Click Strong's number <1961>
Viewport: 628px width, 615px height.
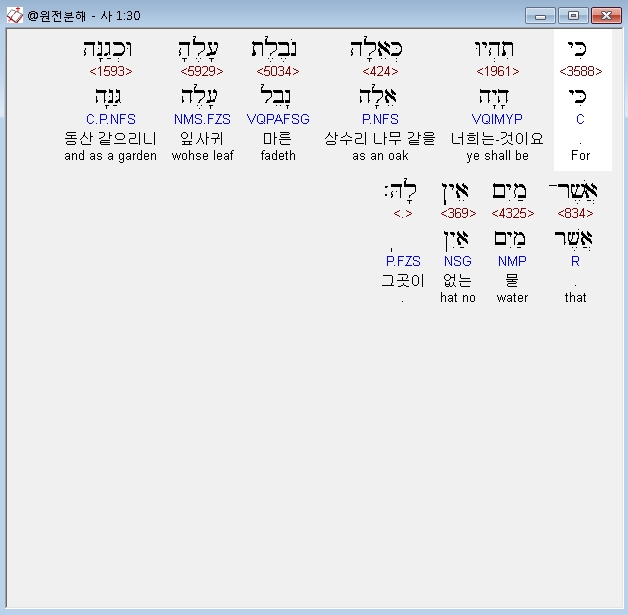497,71
